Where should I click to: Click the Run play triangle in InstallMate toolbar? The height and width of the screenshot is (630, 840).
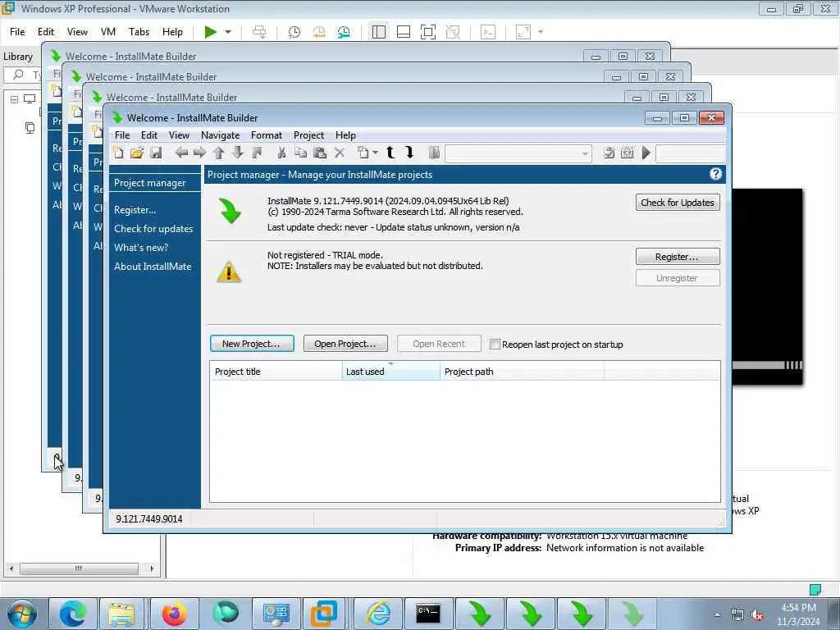(x=646, y=153)
